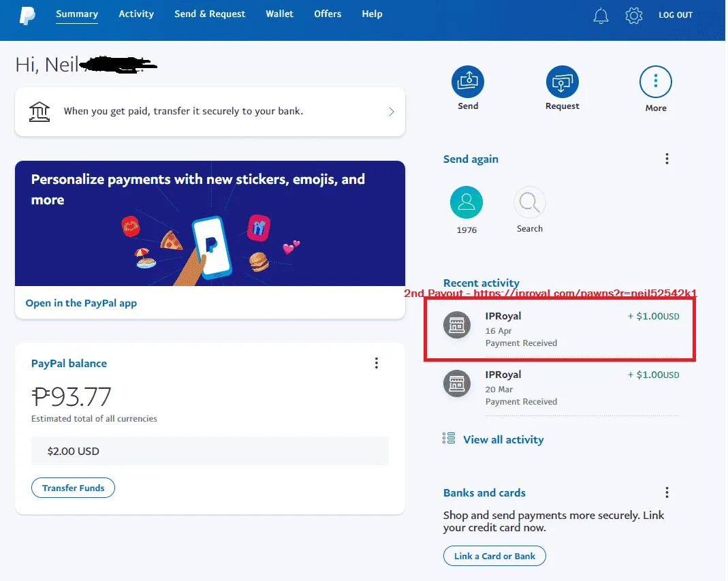Viewport: 728px width, 581px height.
Task: Click Link a Card or Bank button
Action: pos(494,556)
